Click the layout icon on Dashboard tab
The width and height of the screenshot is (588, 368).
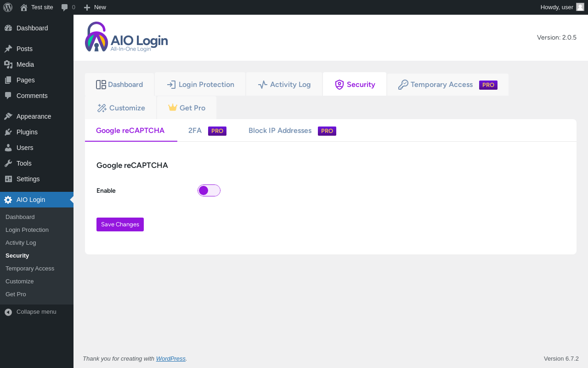101,85
